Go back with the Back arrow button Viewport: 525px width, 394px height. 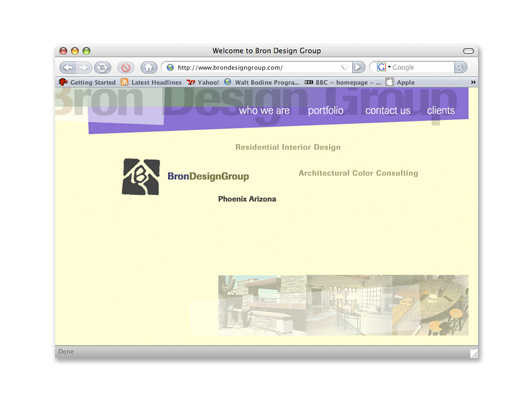(x=67, y=68)
